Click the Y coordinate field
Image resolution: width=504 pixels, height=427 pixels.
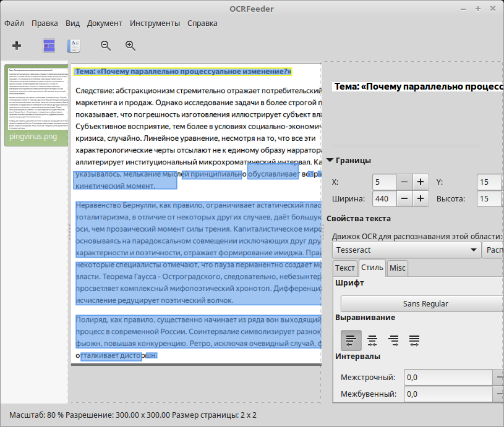point(489,182)
